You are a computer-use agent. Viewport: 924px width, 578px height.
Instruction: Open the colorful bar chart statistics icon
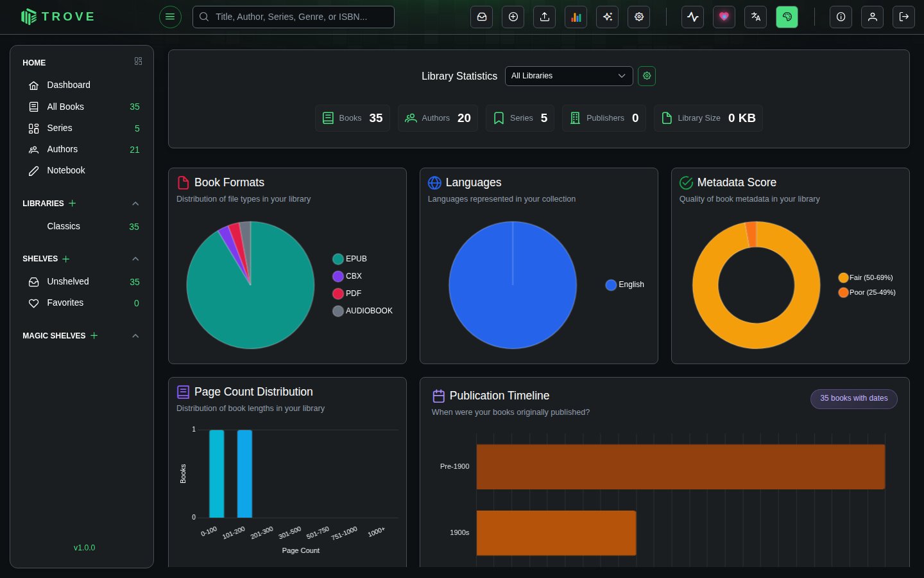point(576,17)
